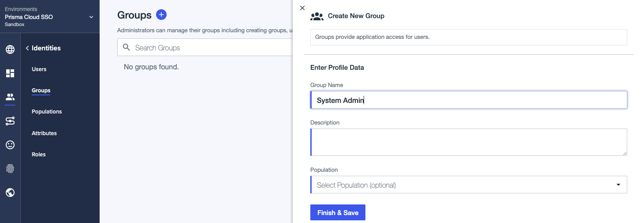Viewport: 644px width, 223px height.
Task: Go to the Users menu item
Action: coord(39,69)
